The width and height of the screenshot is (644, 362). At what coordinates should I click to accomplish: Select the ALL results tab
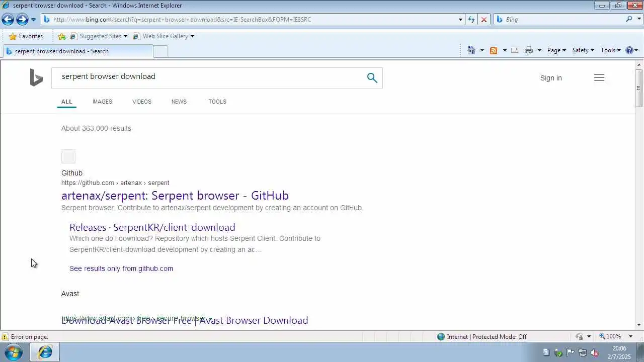click(x=67, y=102)
